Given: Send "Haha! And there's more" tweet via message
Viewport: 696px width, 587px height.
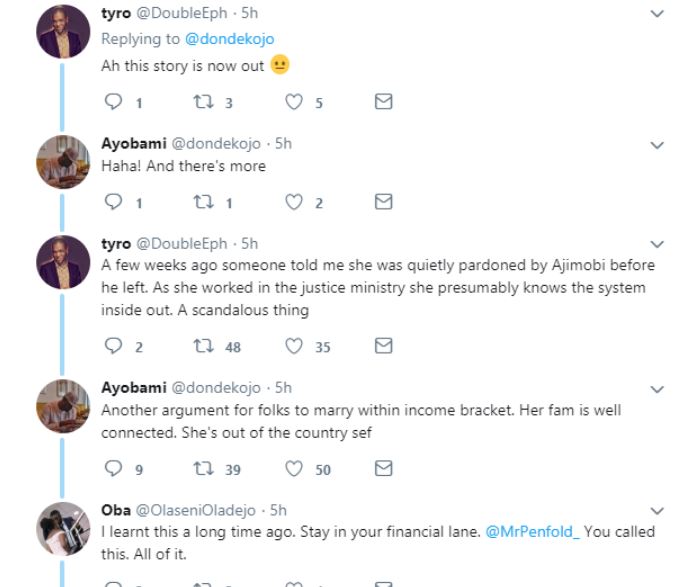Looking at the screenshot, I should [383, 203].
